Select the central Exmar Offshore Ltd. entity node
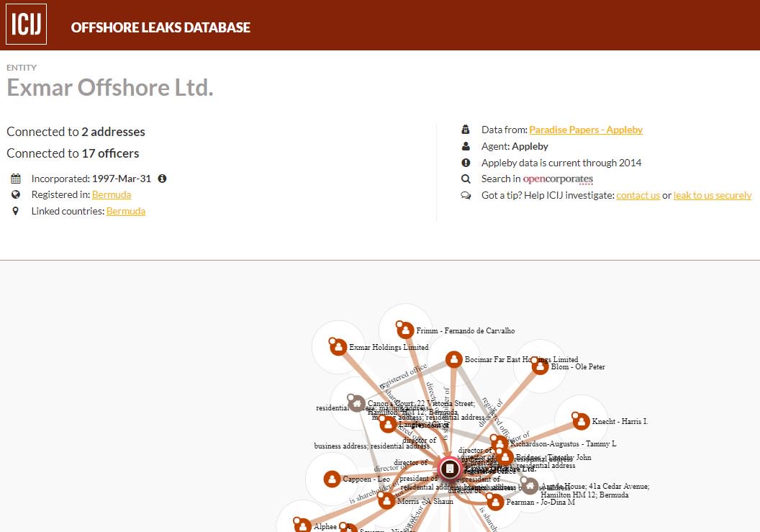This screenshot has width=760, height=532. 450,469
